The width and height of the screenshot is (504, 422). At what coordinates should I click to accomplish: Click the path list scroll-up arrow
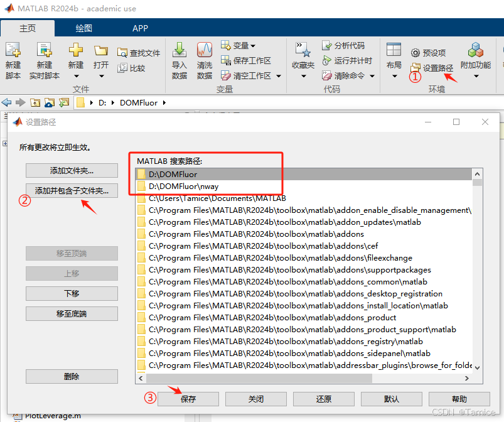[x=477, y=174]
